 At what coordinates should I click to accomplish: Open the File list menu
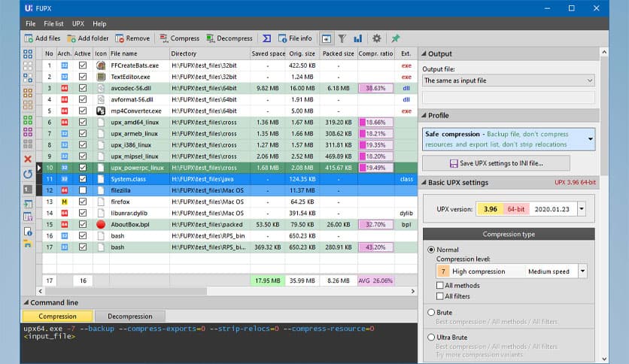coord(53,23)
